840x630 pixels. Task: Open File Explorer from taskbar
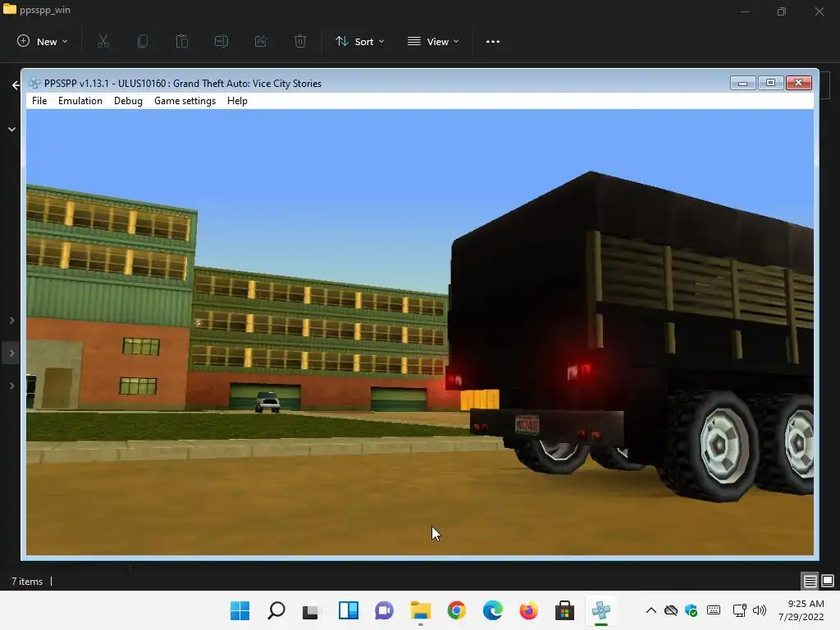tap(421, 610)
